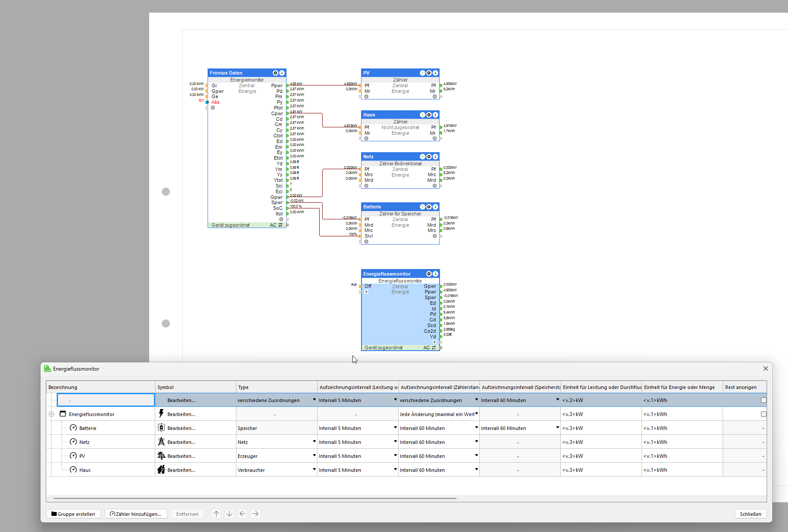Select the Netz tree row
This screenshot has height=532, width=788.
point(85,442)
